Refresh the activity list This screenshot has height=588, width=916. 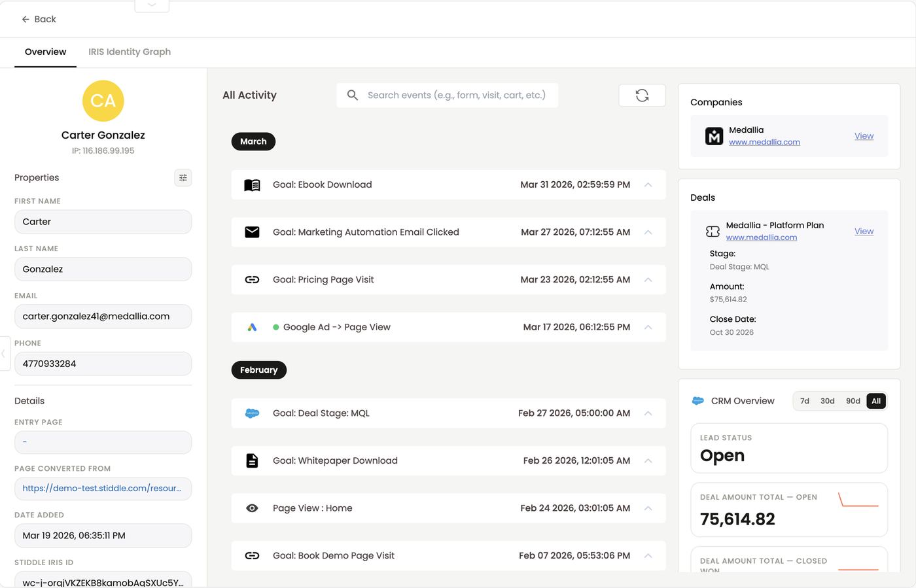coord(642,95)
